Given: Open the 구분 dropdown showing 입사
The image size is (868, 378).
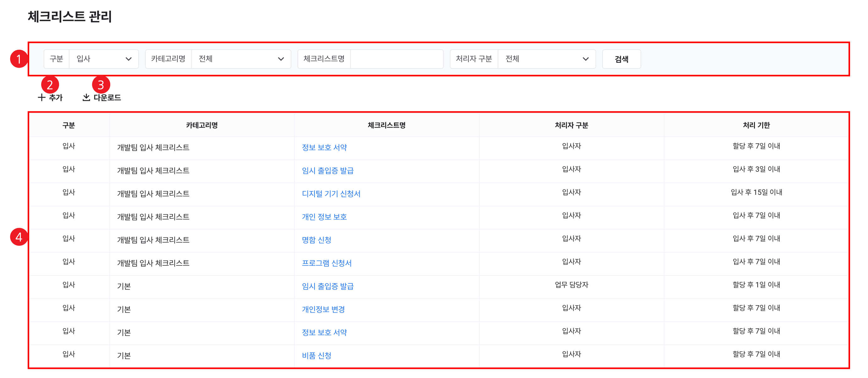Looking at the screenshot, I should pyautogui.click(x=103, y=59).
